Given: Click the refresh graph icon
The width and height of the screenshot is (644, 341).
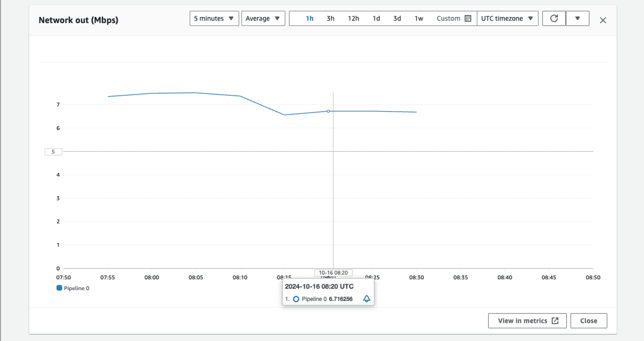Looking at the screenshot, I should point(554,18).
